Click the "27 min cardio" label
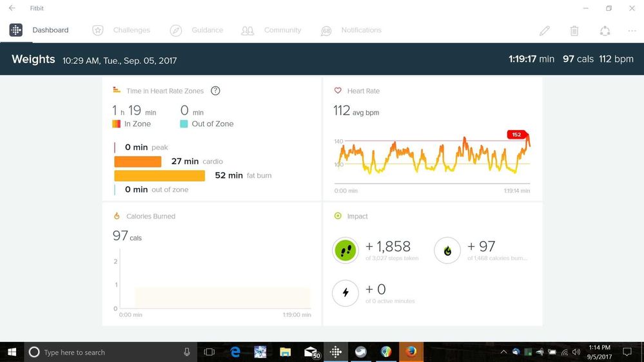This screenshot has width=644, height=362. (x=197, y=161)
